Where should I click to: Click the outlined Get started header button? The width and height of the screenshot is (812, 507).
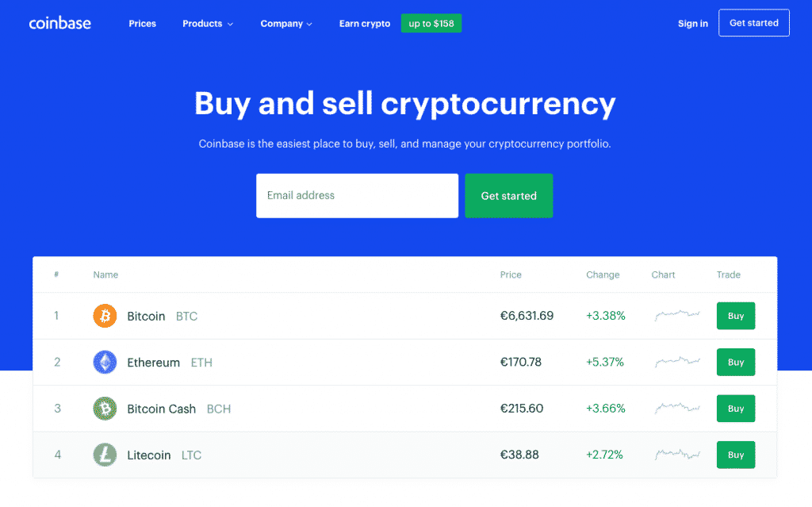click(754, 23)
